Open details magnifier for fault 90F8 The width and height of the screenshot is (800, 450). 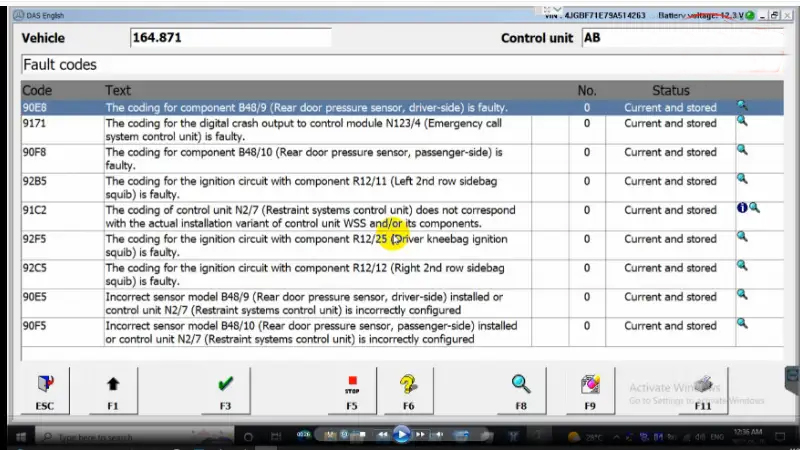click(x=742, y=150)
